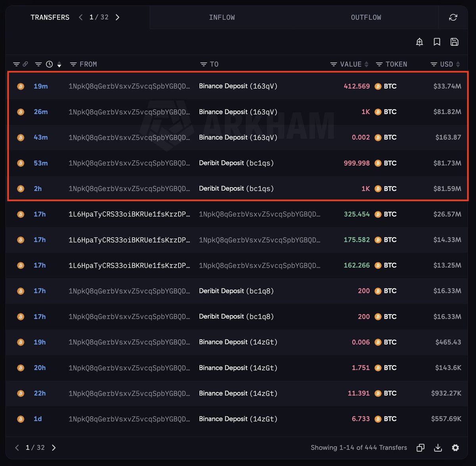Viewport: 476px width, 466px height.
Task: Click the 43m timestamp
Action: coord(40,138)
